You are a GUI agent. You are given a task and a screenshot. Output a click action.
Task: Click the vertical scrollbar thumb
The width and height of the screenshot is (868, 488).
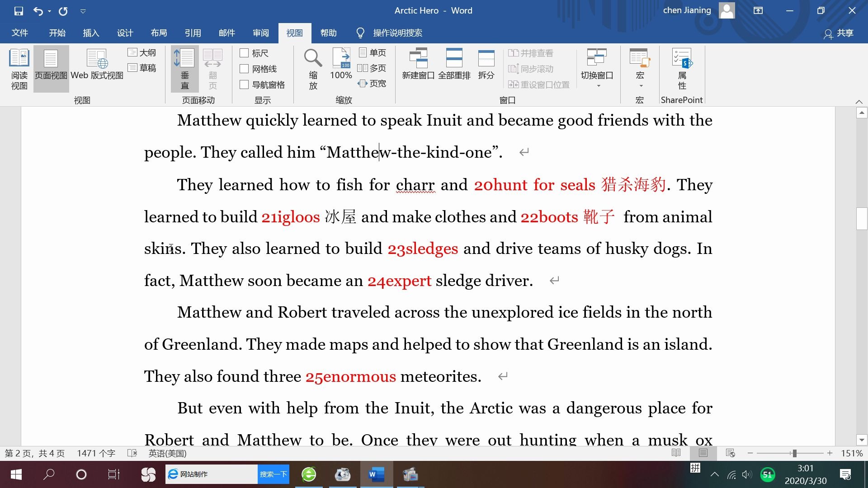(x=861, y=219)
